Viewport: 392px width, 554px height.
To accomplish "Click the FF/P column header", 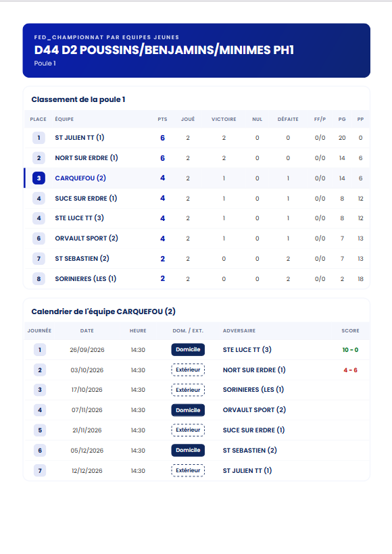I will click(320, 119).
